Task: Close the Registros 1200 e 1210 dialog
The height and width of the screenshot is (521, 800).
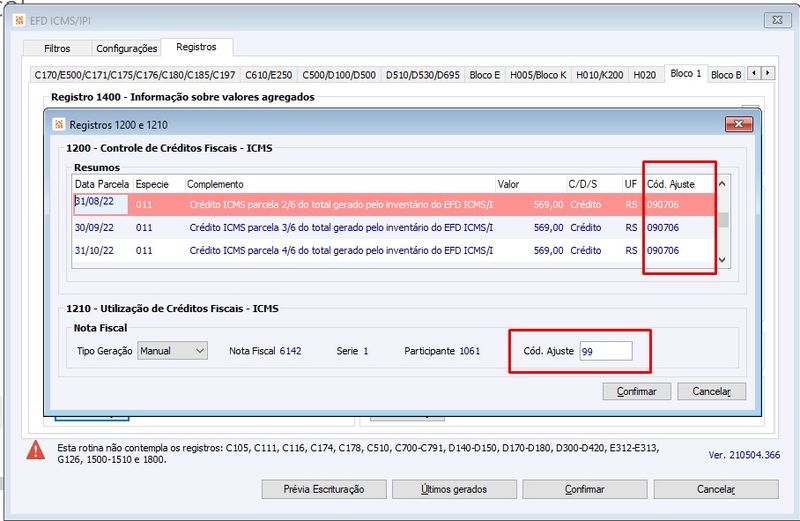Action: [x=738, y=124]
